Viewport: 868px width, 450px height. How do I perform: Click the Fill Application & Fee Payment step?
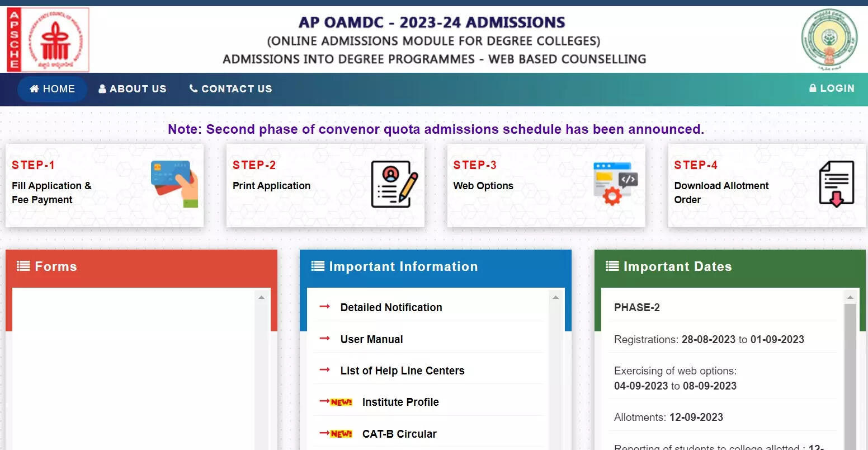click(x=51, y=193)
